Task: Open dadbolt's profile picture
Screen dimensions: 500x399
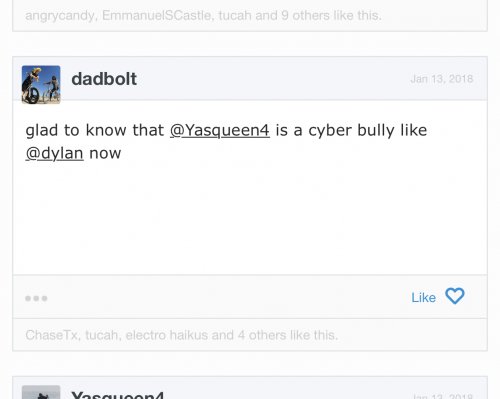Action: tap(41, 85)
